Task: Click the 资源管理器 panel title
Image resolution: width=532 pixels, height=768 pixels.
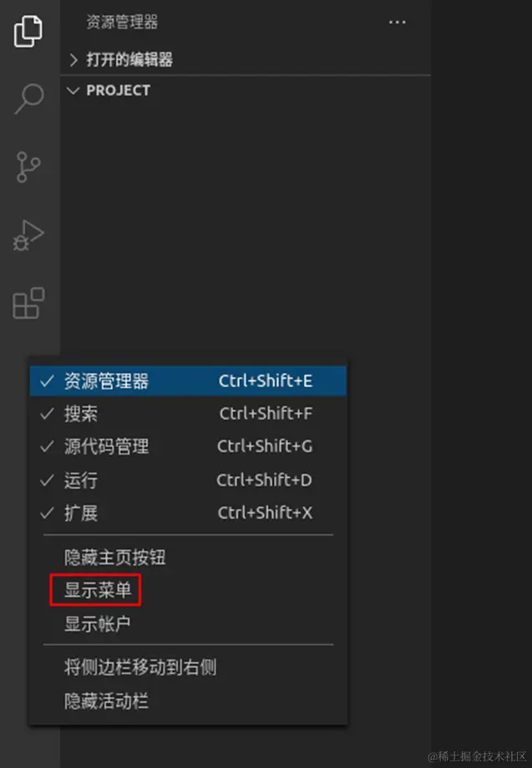Action: [x=122, y=22]
